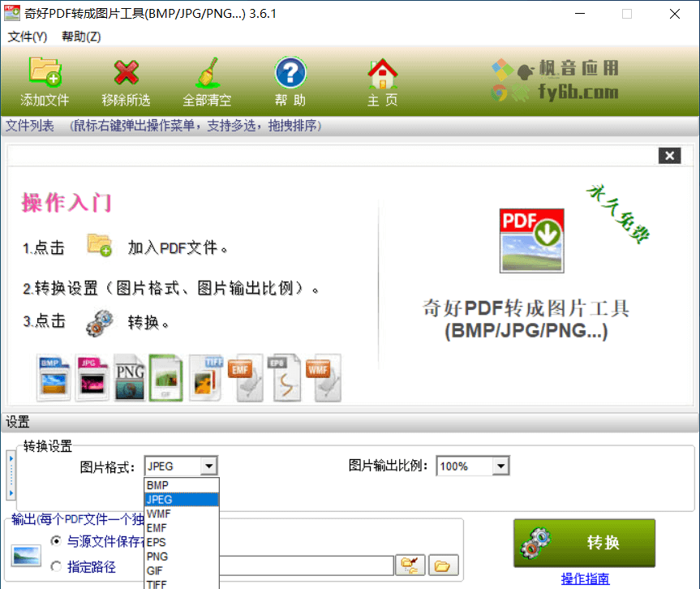This screenshot has width=700, height=589.
Task: Open the 文件(Y) menu
Action: (x=28, y=37)
